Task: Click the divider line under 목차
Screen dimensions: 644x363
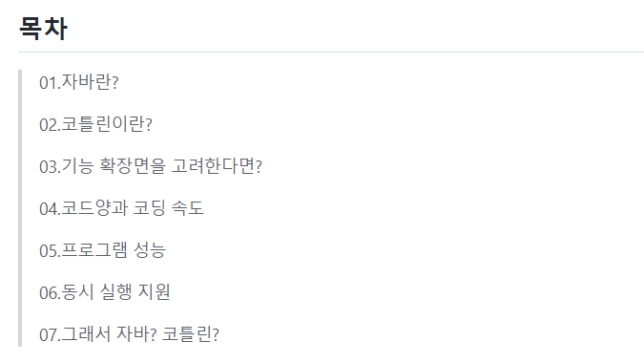Action: (331, 53)
